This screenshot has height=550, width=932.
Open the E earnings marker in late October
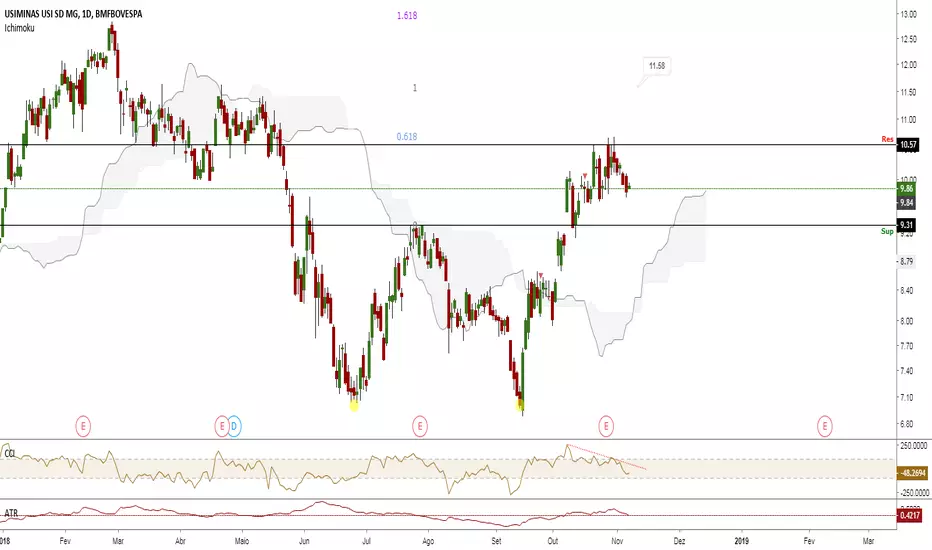[606, 426]
